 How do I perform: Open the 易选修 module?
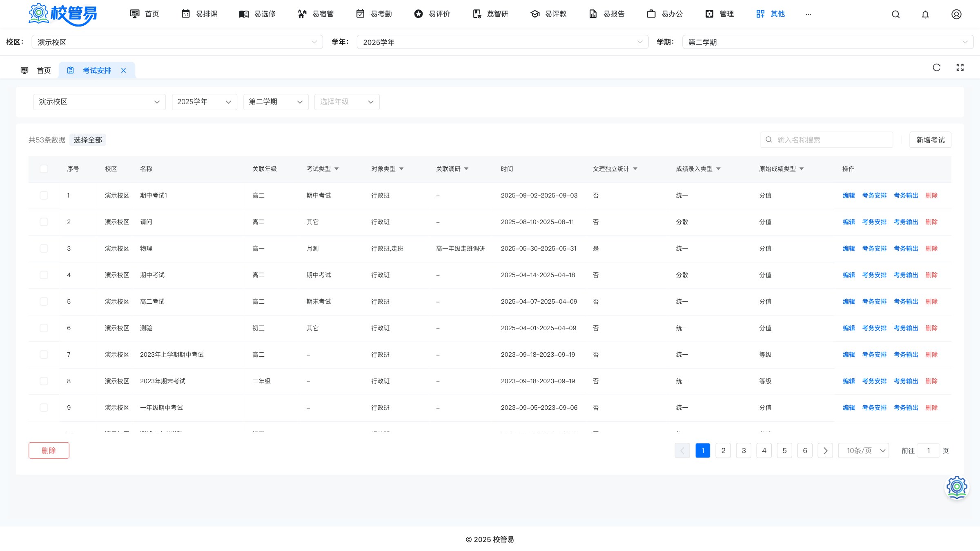click(257, 14)
